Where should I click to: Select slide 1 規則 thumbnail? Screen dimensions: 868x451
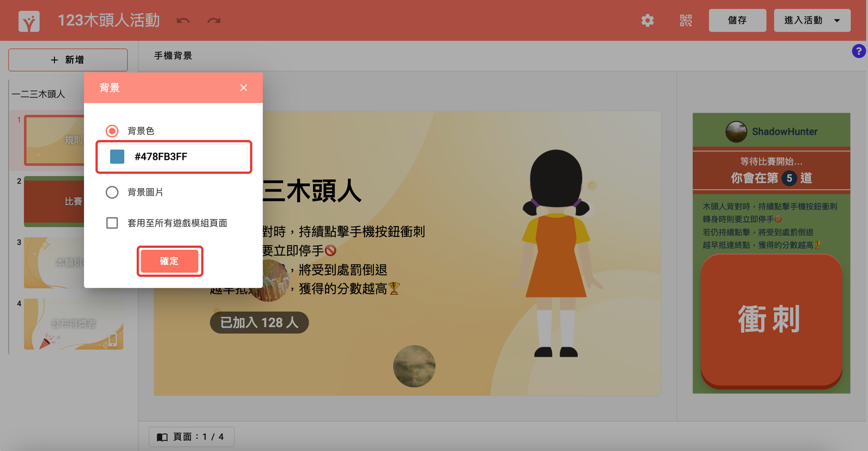[x=54, y=140]
